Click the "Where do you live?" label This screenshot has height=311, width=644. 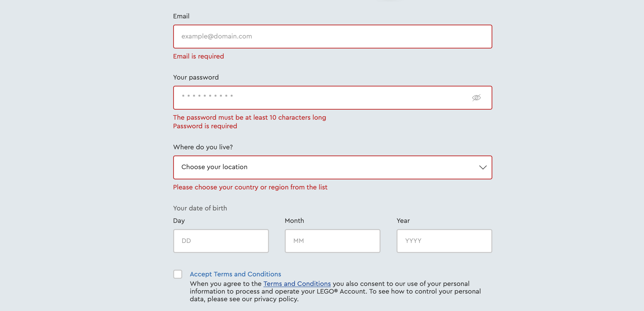click(203, 147)
